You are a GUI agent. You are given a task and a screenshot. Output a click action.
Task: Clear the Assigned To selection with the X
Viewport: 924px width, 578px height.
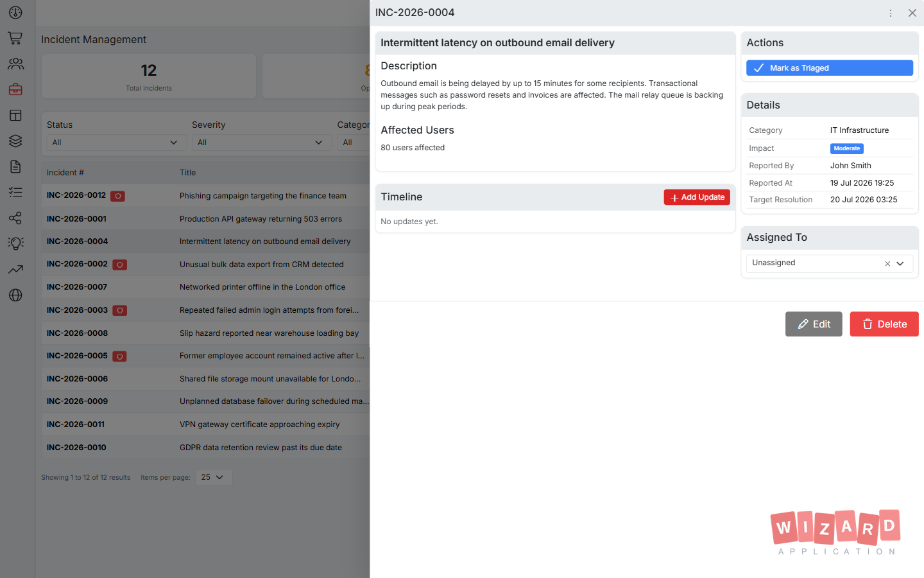coord(887,263)
